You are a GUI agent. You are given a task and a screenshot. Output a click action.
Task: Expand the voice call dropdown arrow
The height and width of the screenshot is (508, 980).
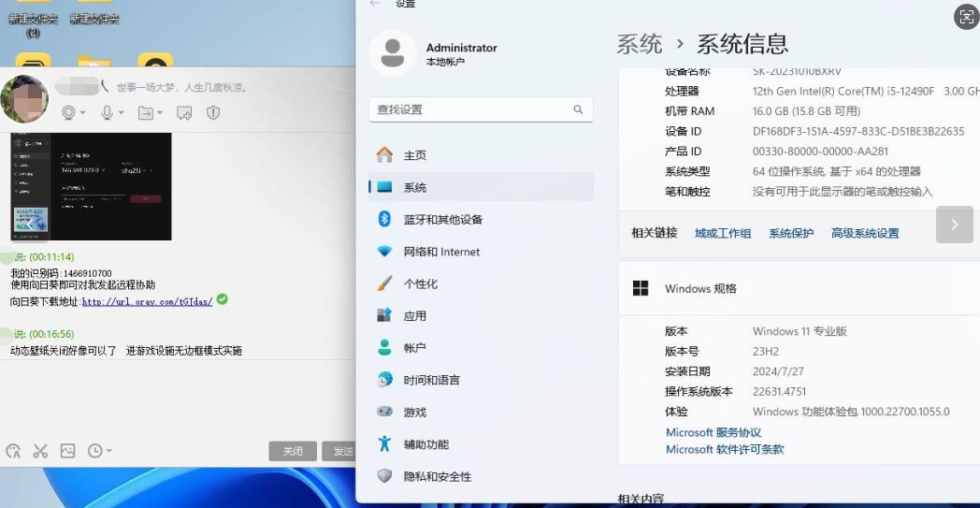[122, 113]
